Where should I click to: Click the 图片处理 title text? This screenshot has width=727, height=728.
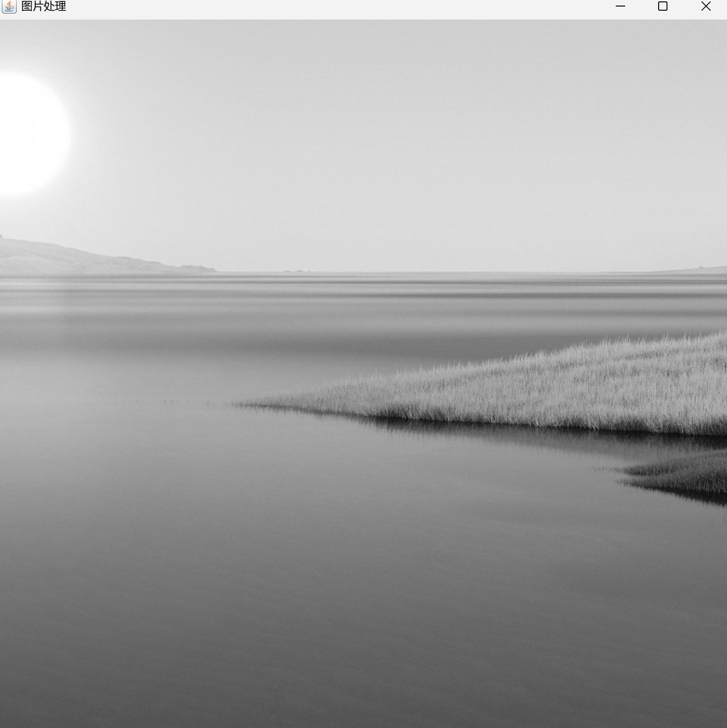(44, 7)
